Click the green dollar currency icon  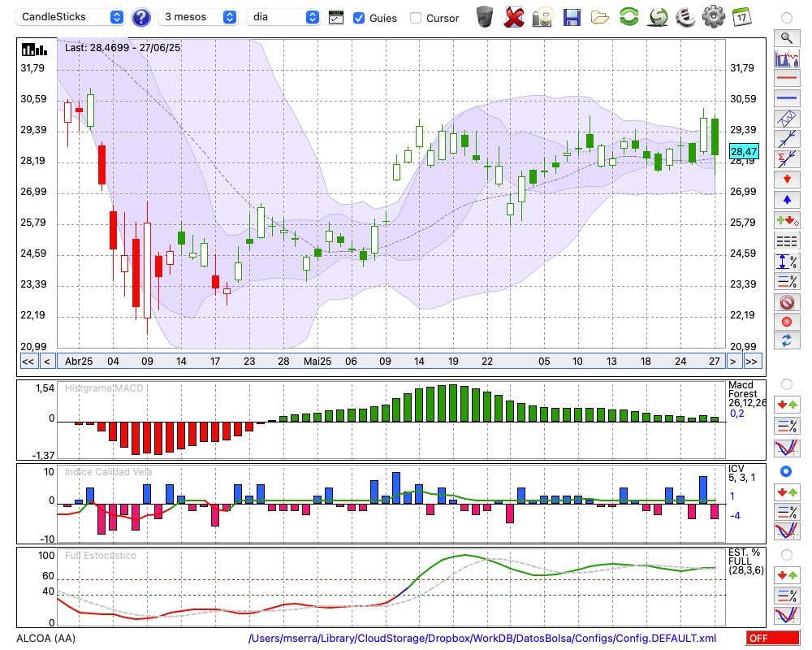tap(658, 17)
